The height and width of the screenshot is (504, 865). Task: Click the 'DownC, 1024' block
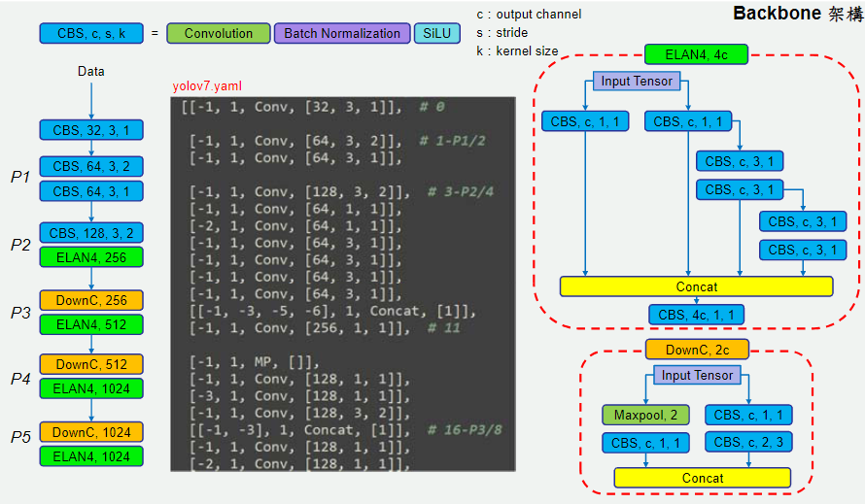[x=91, y=432]
